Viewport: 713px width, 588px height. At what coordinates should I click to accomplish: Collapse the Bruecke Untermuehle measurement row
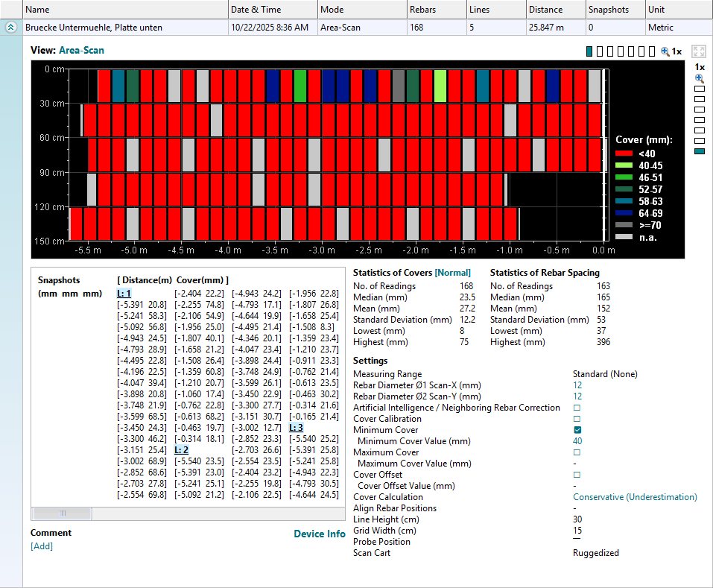[x=11, y=28]
